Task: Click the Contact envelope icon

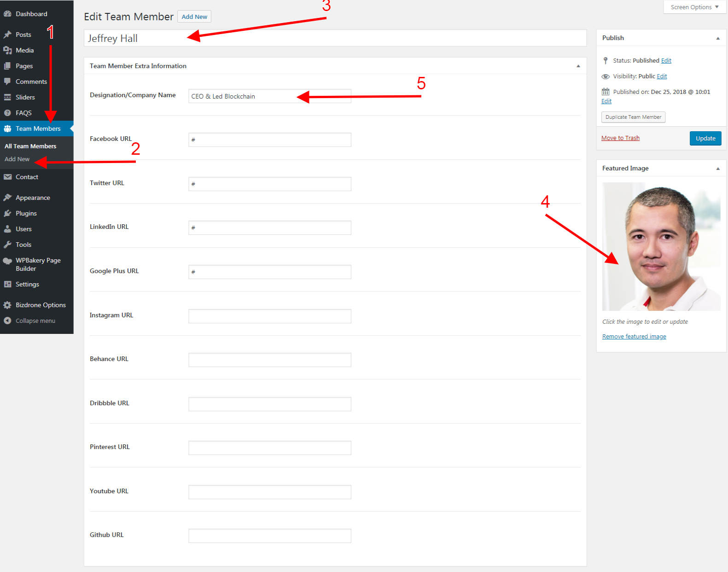Action: point(7,177)
